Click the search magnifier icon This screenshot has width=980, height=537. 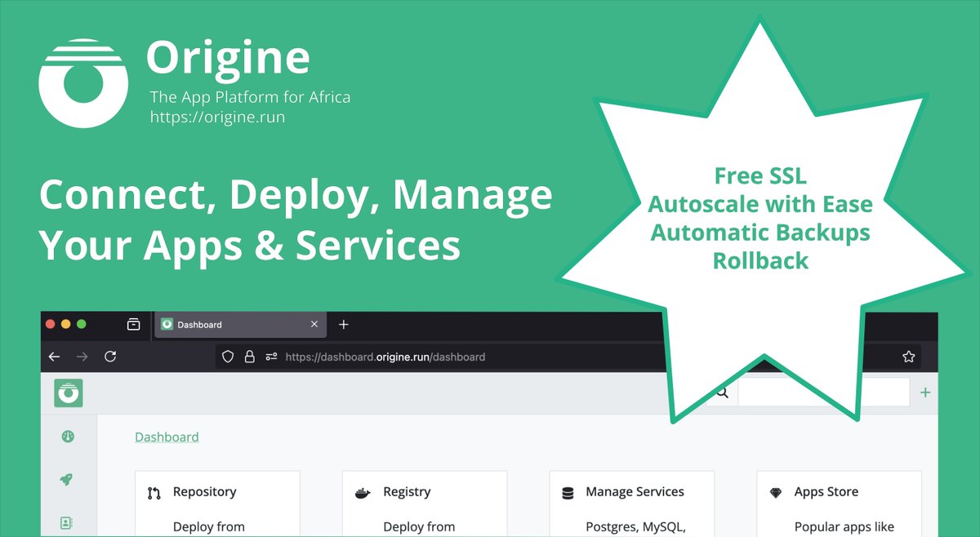click(722, 393)
